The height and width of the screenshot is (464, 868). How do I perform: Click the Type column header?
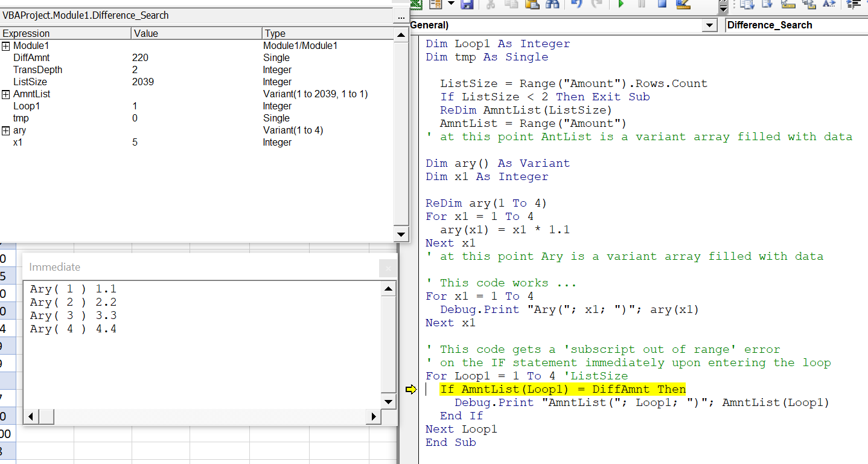coord(328,33)
